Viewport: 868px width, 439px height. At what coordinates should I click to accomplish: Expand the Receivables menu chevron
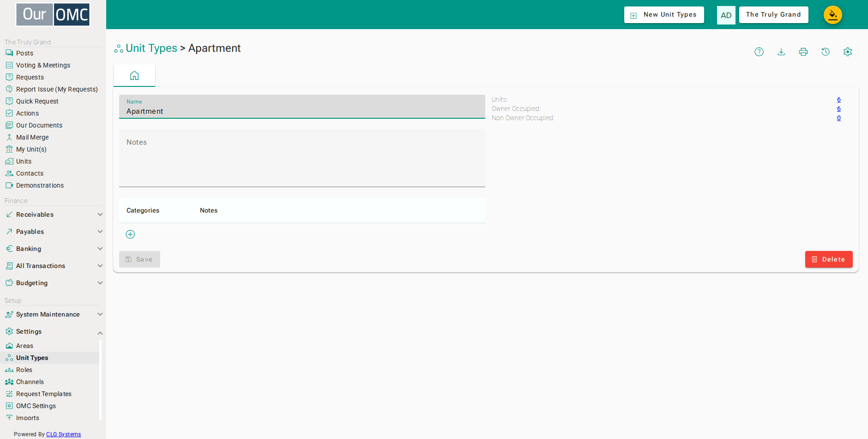pos(100,214)
